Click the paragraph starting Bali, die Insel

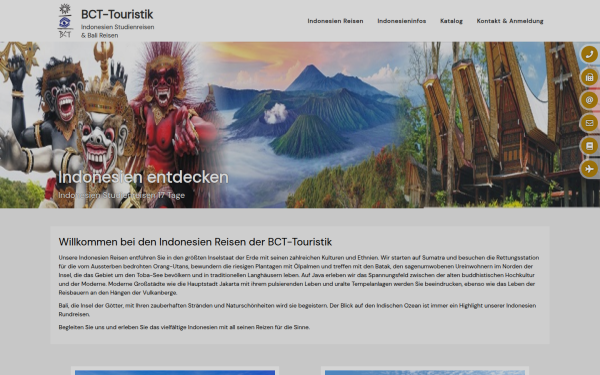297,310
